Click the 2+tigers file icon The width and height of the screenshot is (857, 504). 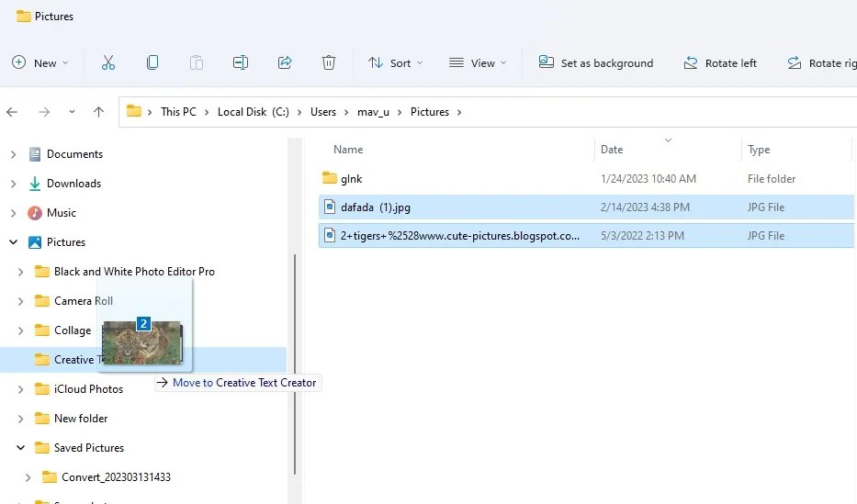(330, 235)
